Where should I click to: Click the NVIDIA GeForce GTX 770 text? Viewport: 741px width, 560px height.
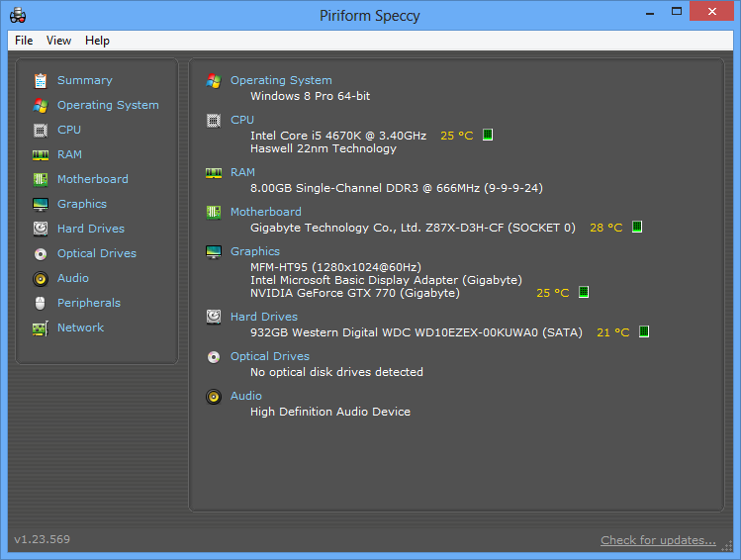click(x=355, y=293)
